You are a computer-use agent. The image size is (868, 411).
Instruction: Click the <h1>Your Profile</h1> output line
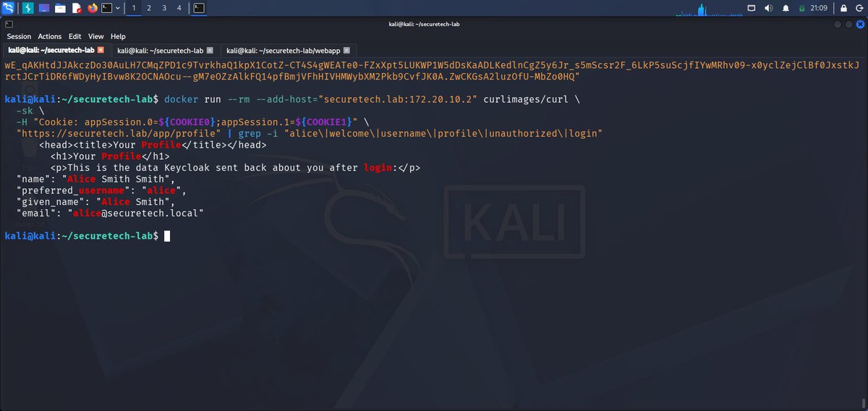pos(110,156)
